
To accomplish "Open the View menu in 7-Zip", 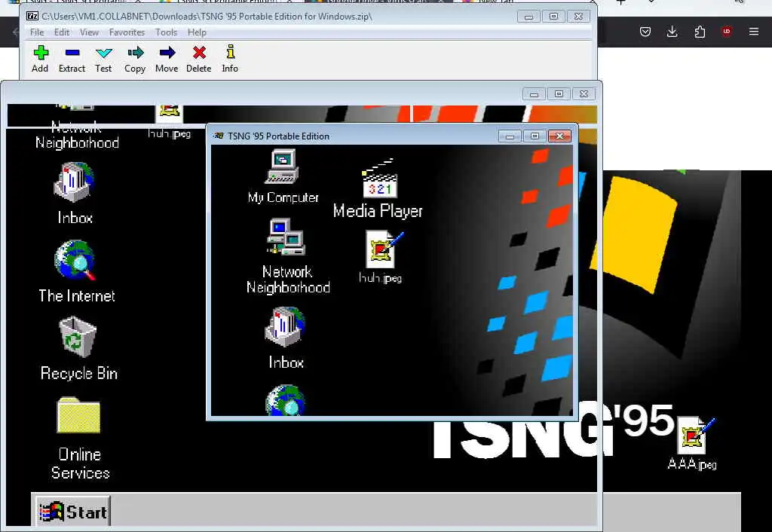I will click(x=89, y=32).
